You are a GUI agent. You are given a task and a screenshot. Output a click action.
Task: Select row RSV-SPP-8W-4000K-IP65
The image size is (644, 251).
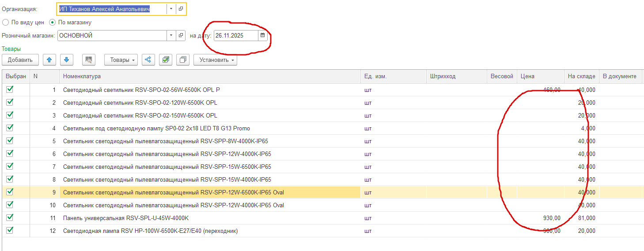(x=322, y=141)
